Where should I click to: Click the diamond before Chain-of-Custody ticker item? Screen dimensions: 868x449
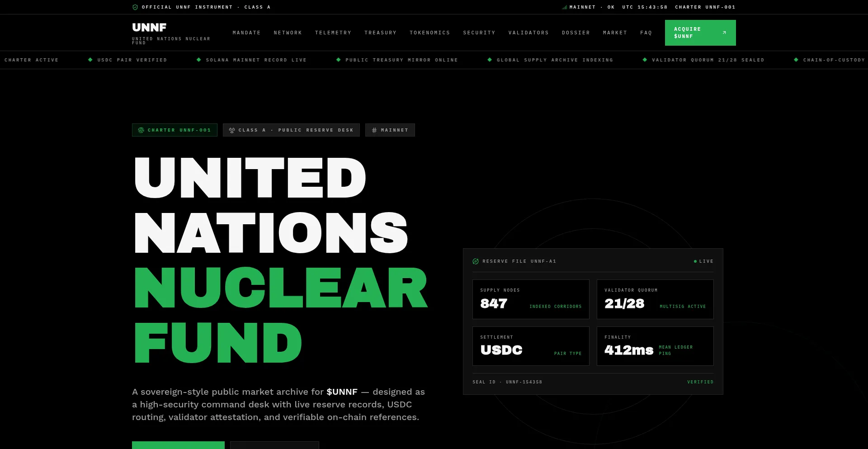pos(796,60)
